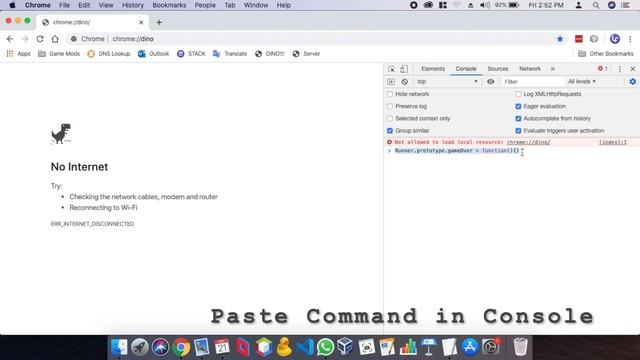Open the gray shield extension icon

[x=594, y=39]
